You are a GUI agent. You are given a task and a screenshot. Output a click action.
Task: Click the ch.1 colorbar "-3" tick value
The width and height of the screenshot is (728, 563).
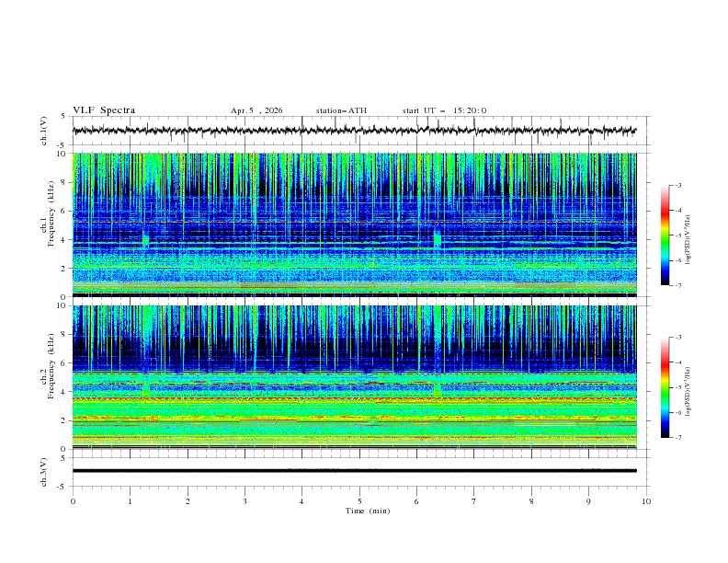(x=678, y=185)
